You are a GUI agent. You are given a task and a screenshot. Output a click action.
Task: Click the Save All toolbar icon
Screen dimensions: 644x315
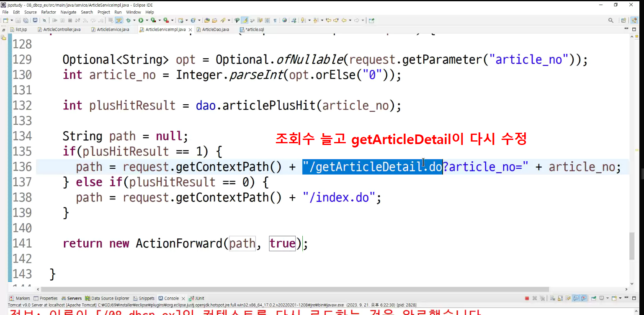coord(26,20)
